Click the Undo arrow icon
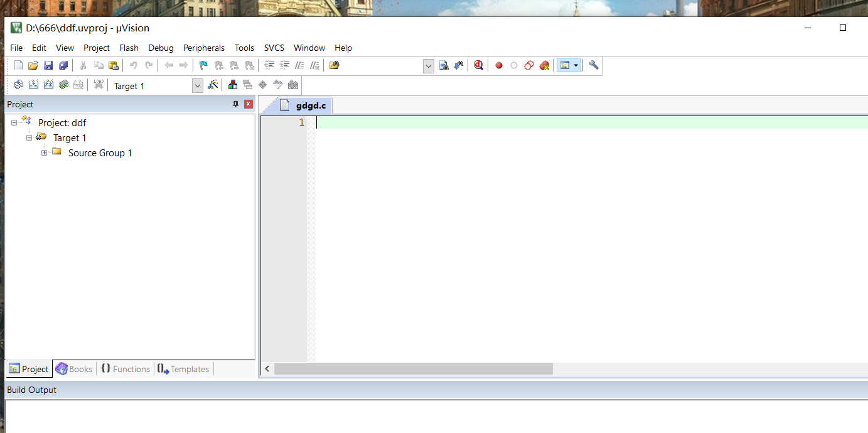 133,65
